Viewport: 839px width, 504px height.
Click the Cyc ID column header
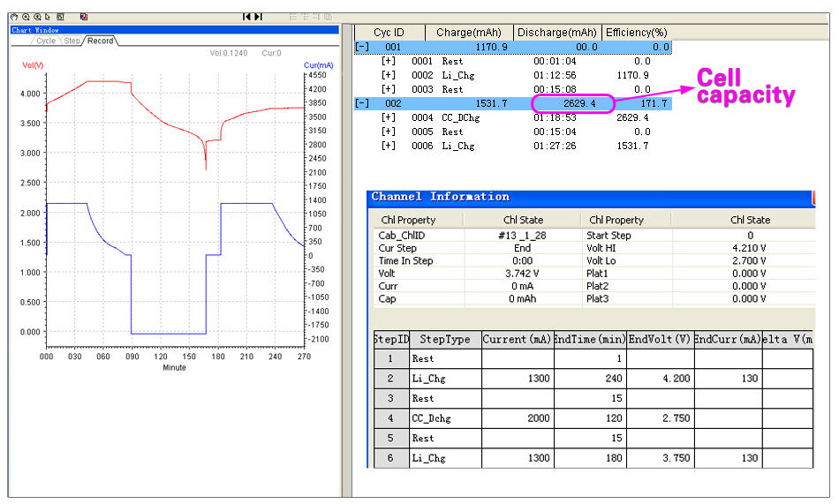click(x=389, y=33)
